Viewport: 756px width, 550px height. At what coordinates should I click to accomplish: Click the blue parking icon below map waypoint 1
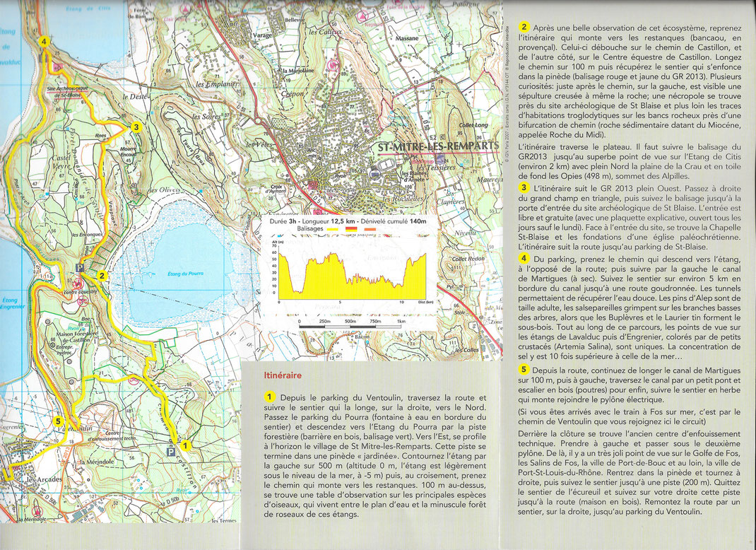pyautogui.click(x=170, y=452)
